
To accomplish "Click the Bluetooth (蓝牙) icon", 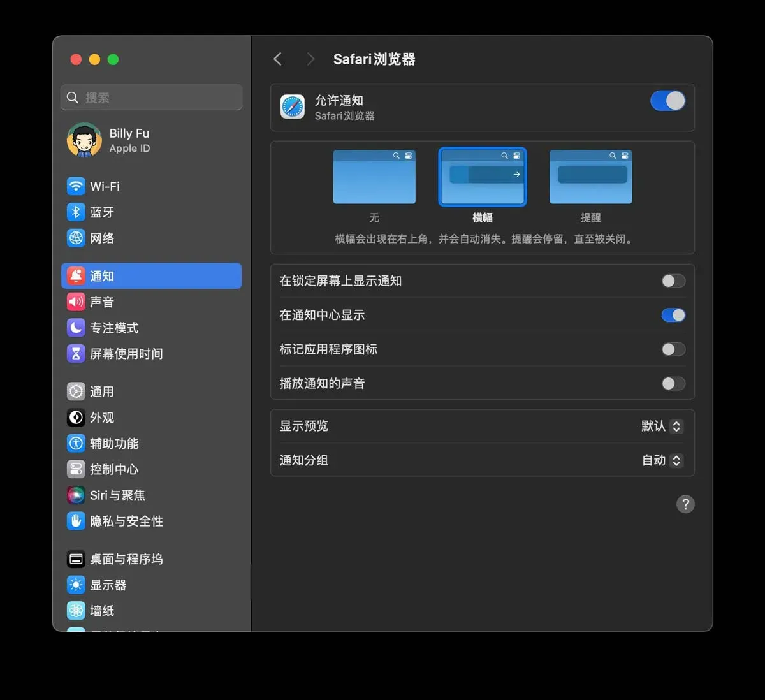I will click(76, 212).
